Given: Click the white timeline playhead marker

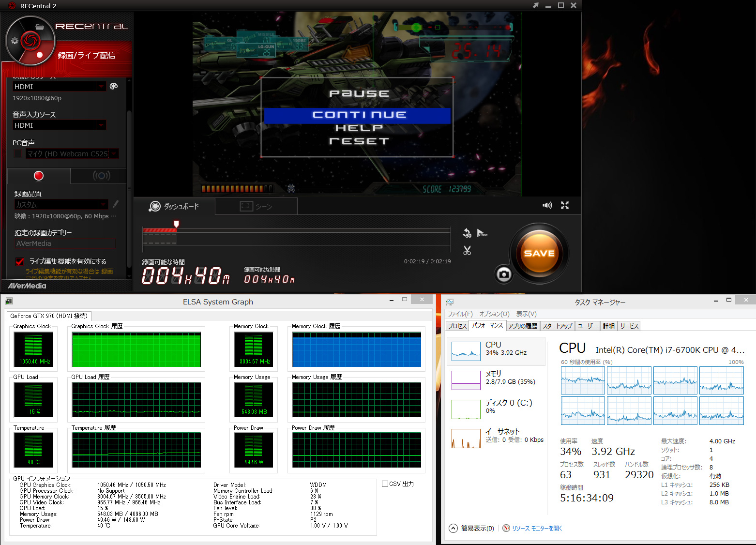Looking at the screenshot, I should [x=176, y=224].
